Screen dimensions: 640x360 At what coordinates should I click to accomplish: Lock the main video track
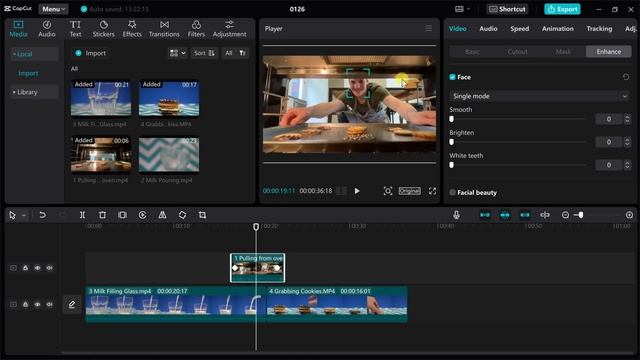point(25,304)
